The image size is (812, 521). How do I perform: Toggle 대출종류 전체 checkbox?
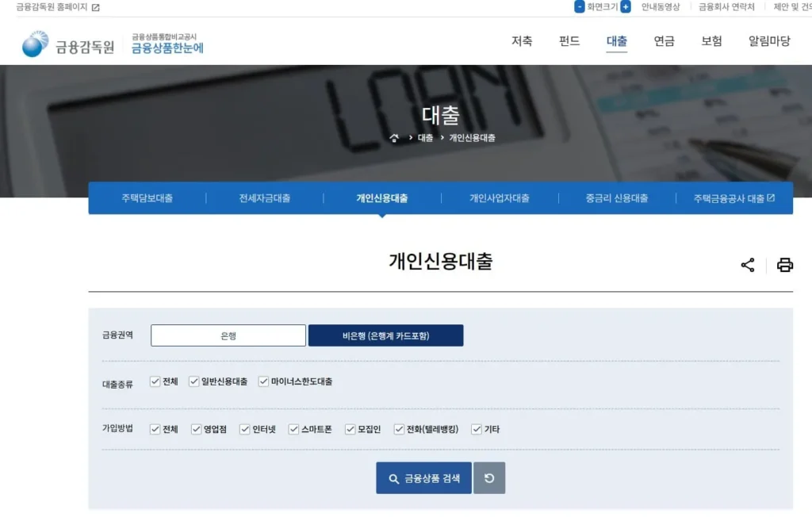pyautogui.click(x=155, y=381)
